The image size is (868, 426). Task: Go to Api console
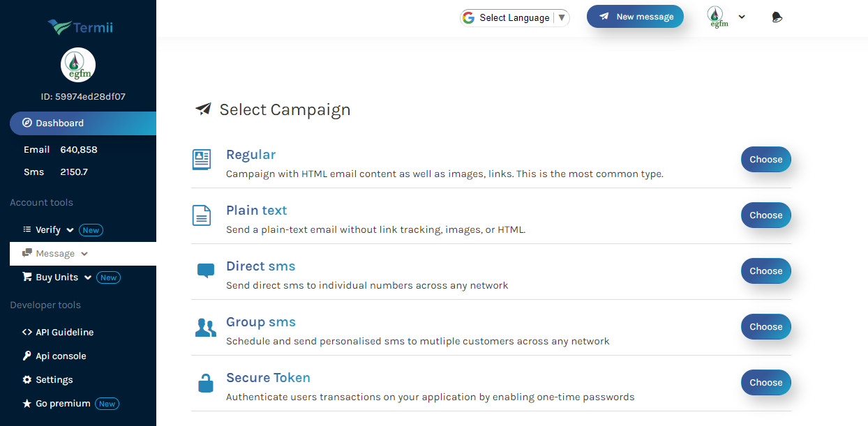coord(61,356)
